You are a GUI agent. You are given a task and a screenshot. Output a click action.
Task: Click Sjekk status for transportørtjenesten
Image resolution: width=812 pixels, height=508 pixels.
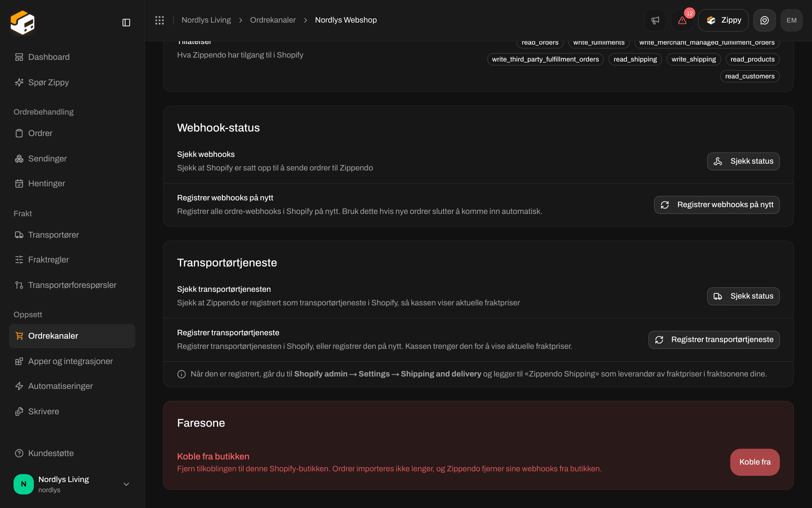[743, 296]
